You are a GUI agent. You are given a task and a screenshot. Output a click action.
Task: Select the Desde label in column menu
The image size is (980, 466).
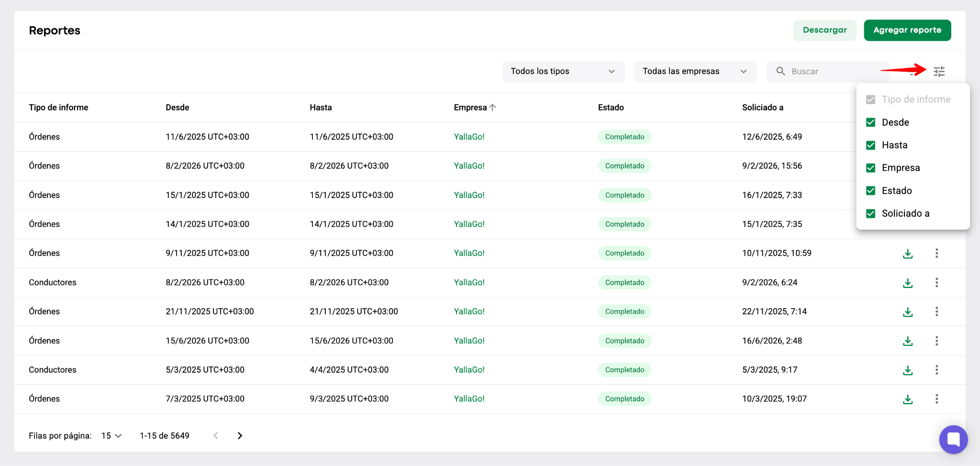coord(895,122)
